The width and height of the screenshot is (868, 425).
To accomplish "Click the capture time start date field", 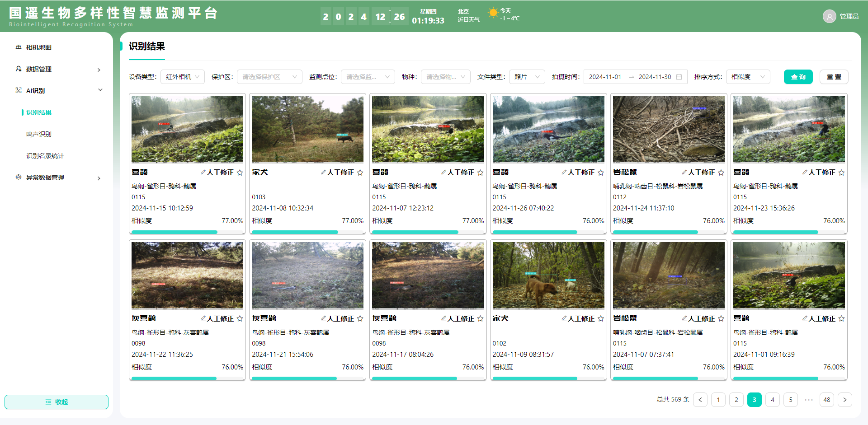I will tap(605, 77).
